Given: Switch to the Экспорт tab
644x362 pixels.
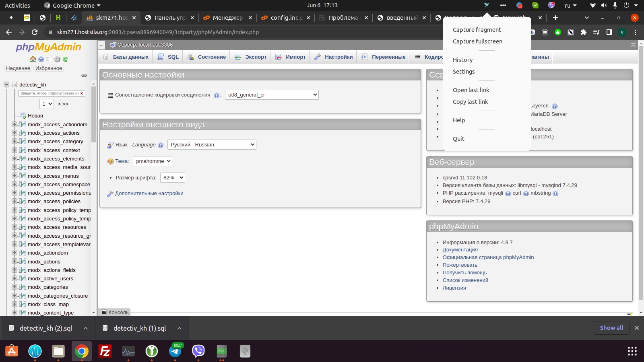Looking at the screenshot, I should [x=251, y=57].
